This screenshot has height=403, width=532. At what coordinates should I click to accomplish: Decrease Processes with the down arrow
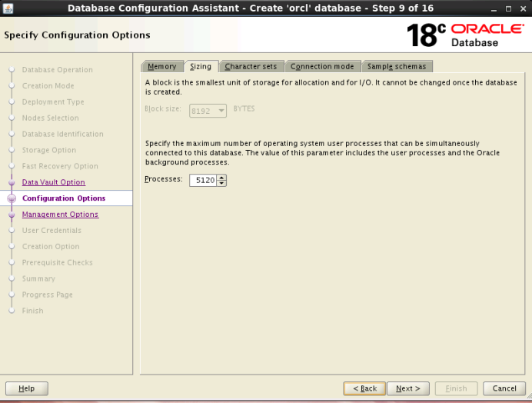click(221, 183)
